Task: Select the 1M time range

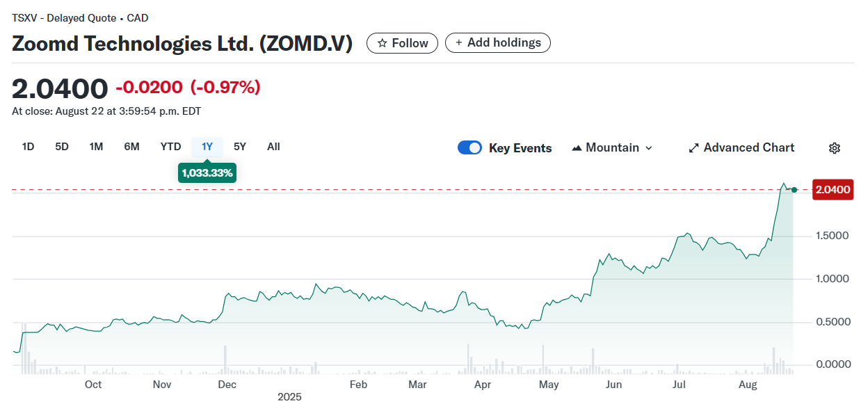Action: coord(96,147)
